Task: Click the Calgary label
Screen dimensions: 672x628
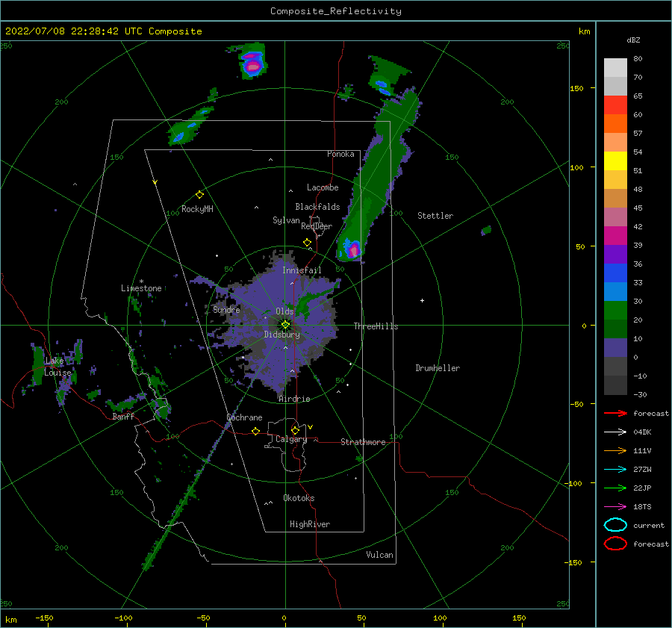Action: pyautogui.click(x=291, y=439)
